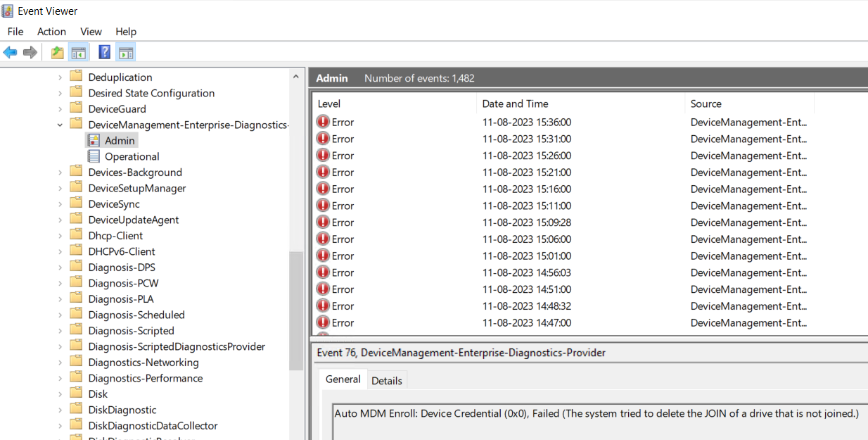Click the scroll-up arrow of tree pane

pos(296,75)
